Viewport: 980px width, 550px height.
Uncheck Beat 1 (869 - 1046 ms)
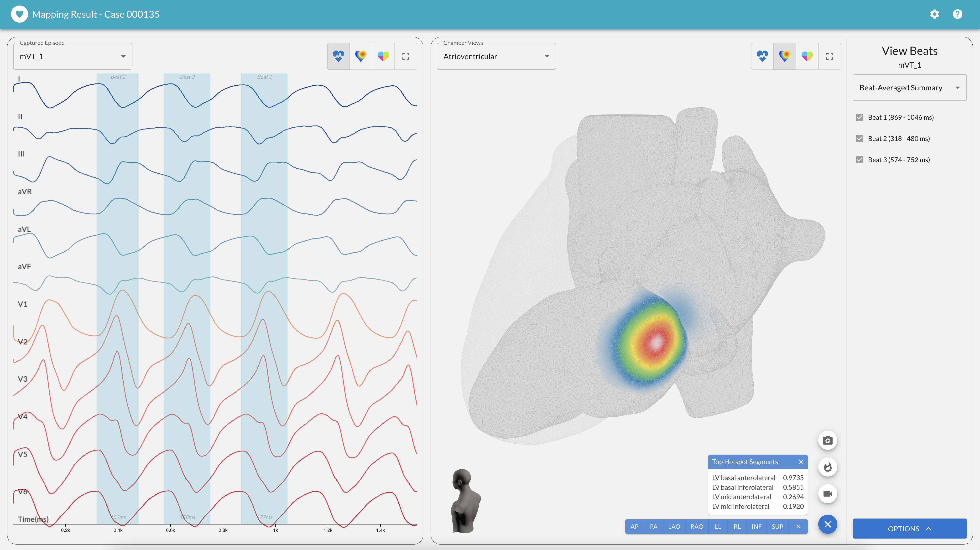tap(859, 118)
